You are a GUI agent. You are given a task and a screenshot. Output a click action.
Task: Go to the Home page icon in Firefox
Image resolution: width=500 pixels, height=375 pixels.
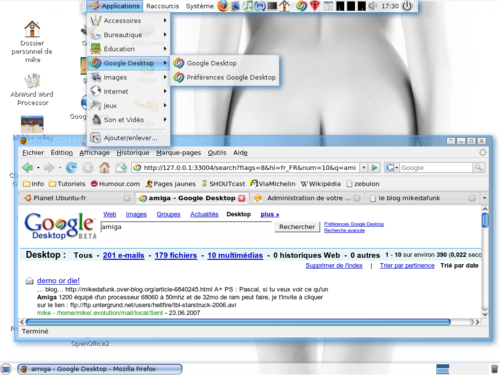click(104, 167)
